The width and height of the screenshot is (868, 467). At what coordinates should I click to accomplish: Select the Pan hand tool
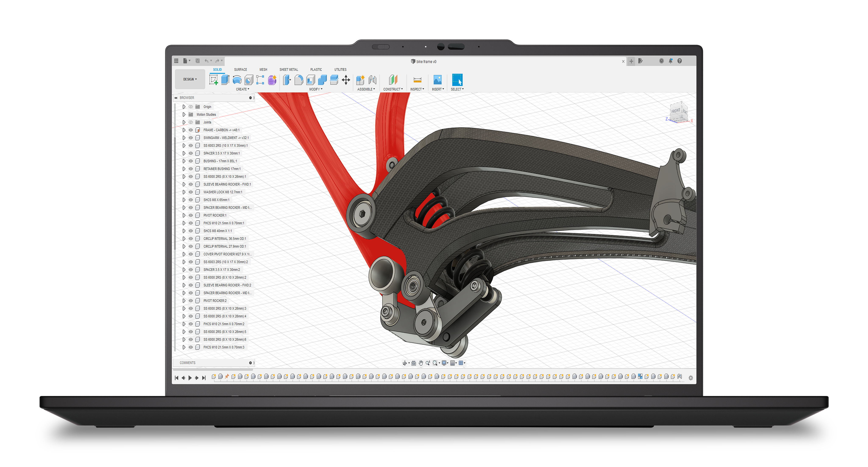pos(421,363)
